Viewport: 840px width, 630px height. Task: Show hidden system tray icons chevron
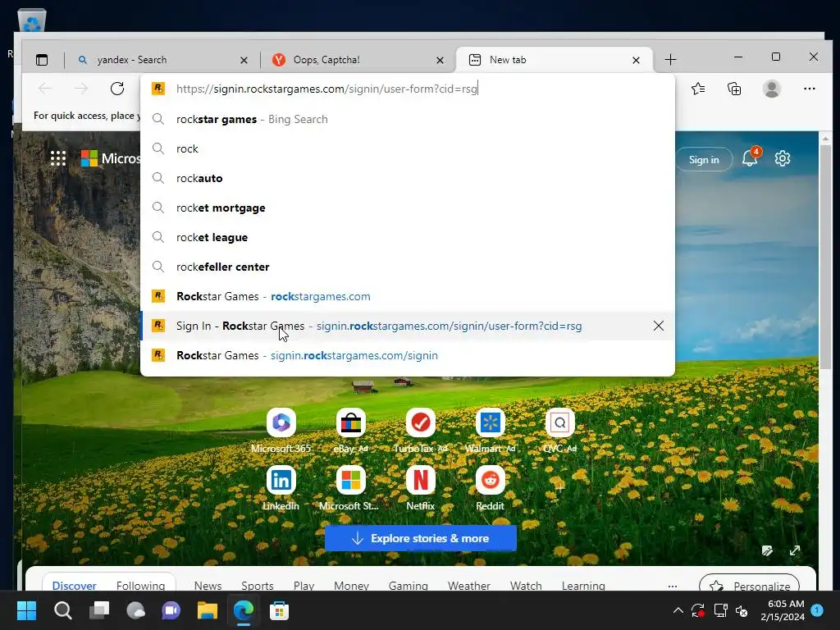tap(678, 610)
